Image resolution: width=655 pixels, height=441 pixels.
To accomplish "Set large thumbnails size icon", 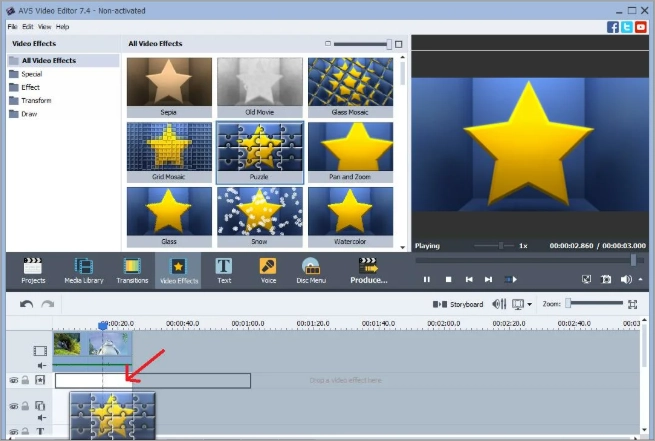I will point(399,44).
